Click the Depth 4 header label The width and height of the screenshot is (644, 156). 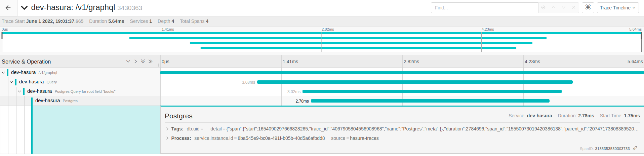click(166, 21)
